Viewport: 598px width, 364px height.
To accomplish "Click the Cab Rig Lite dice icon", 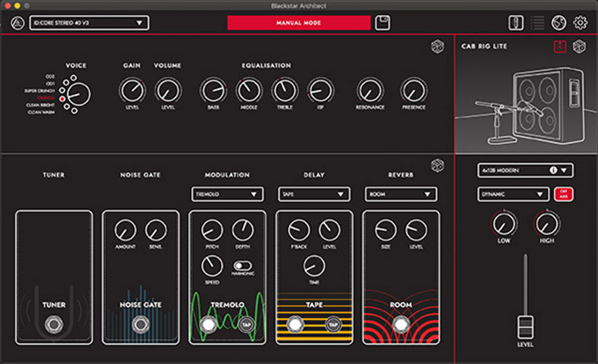I will pyautogui.click(x=579, y=47).
